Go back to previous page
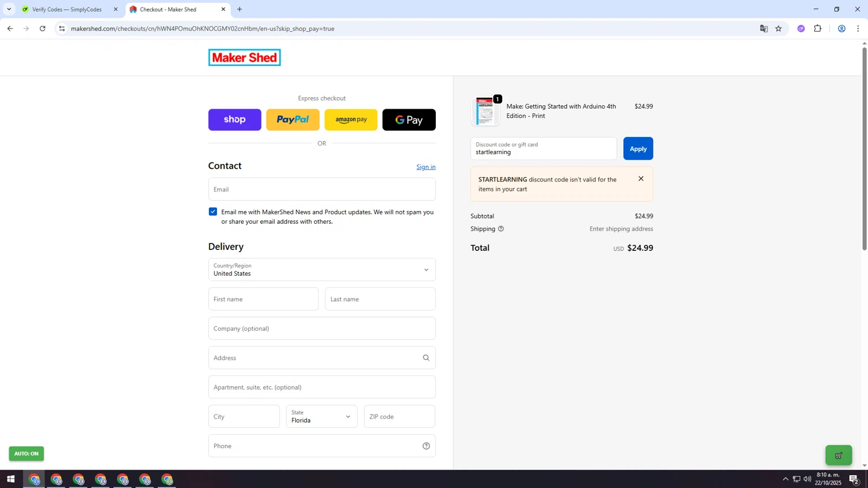Screen dimensions: 868x488 [10, 28]
